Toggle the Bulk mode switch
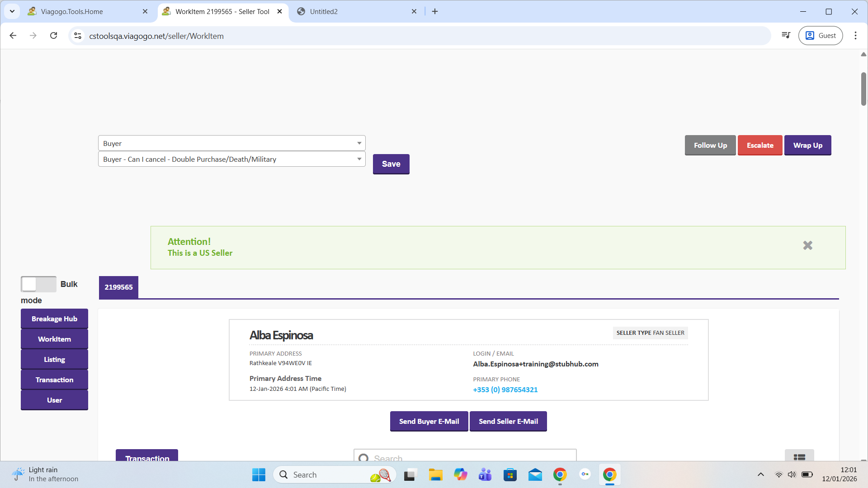 pyautogui.click(x=38, y=284)
